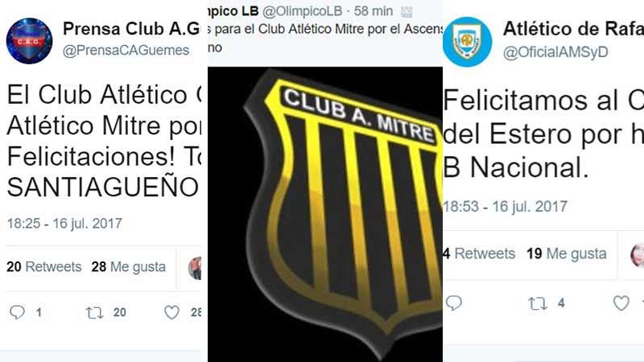The image size is (644, 362).
Task: Open the Prensa Club C.A.G. avatar
Action: tap(29, 41)
